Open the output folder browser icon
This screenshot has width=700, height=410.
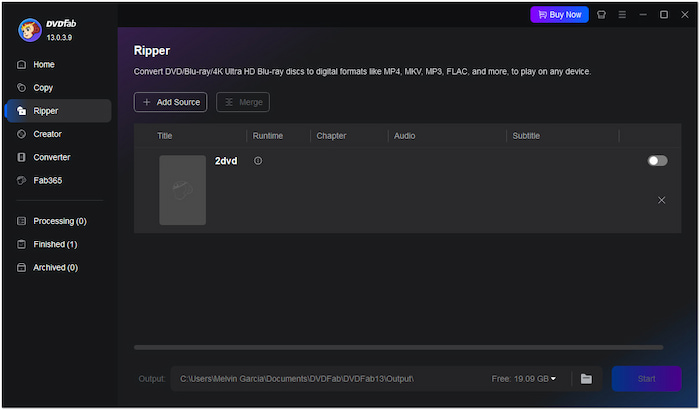[586, 379]
